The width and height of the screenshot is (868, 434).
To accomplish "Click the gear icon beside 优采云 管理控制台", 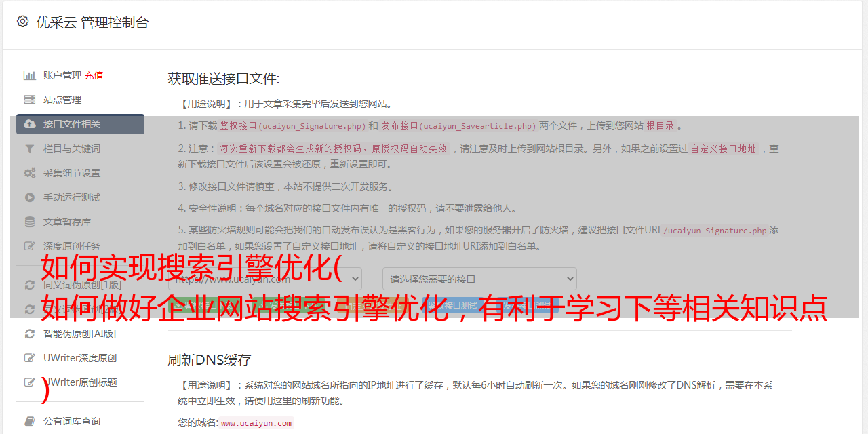I will pos(23,22).
